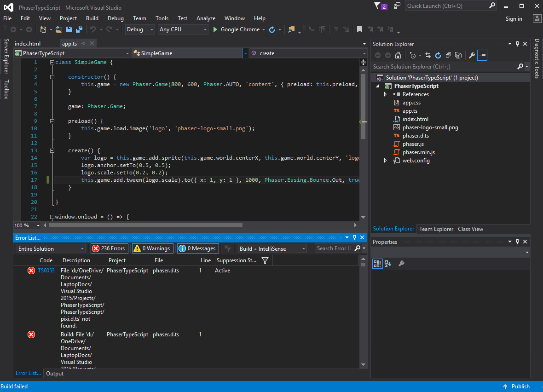Click the Pending Changes Filter icon
Viewport: 543px width, 392px height.
coord(412,55)
